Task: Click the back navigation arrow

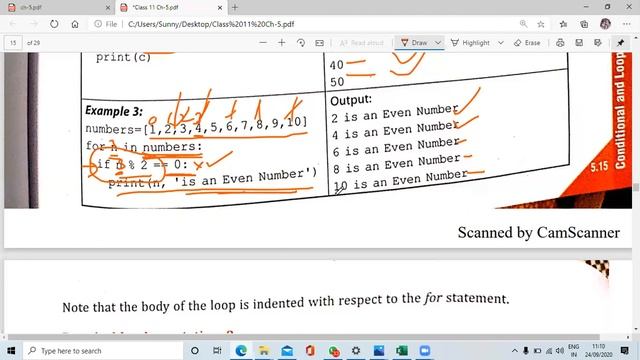Action: click(13, 24)
